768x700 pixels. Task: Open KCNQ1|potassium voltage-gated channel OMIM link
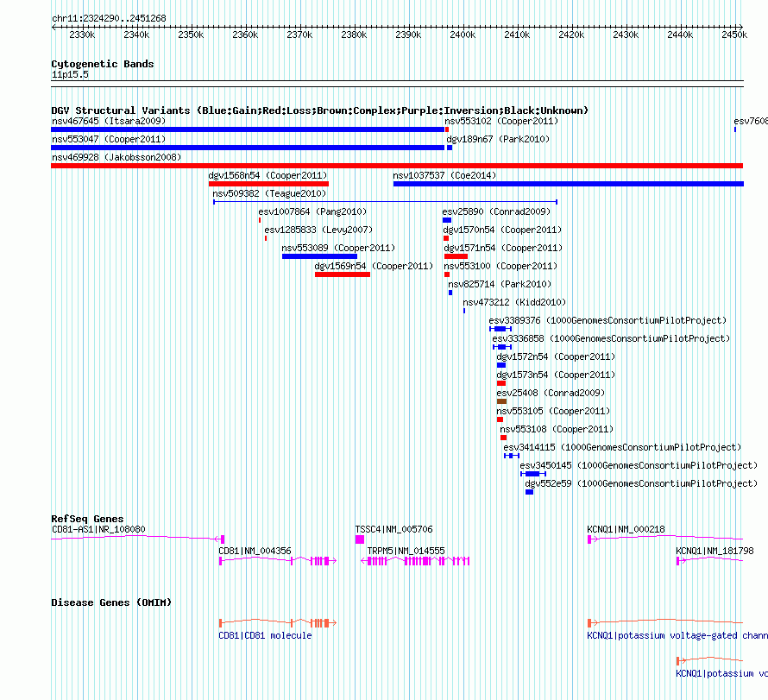click(x=677, y=635)
